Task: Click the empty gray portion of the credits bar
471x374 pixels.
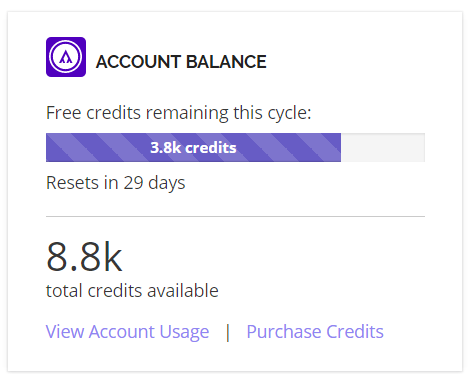Action: coord(383,148)
